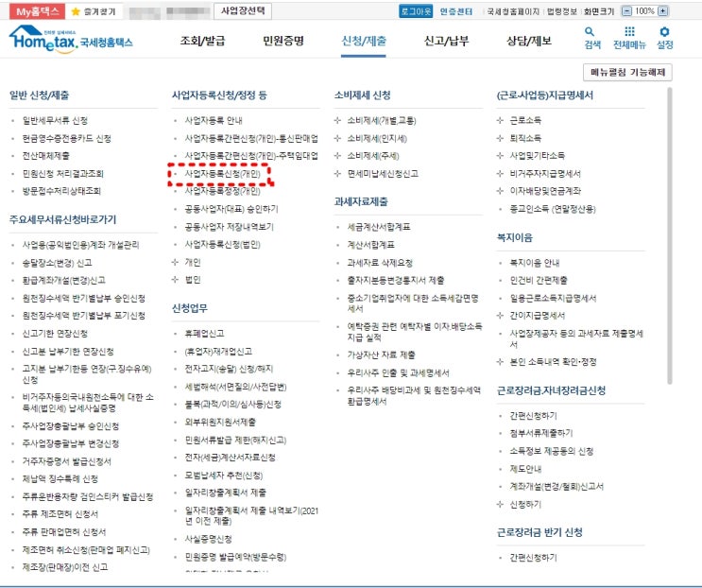Expand 비거주자지급명세서 plus icon
The width and height of the screenshot is (702, 588).
point(500,173)
